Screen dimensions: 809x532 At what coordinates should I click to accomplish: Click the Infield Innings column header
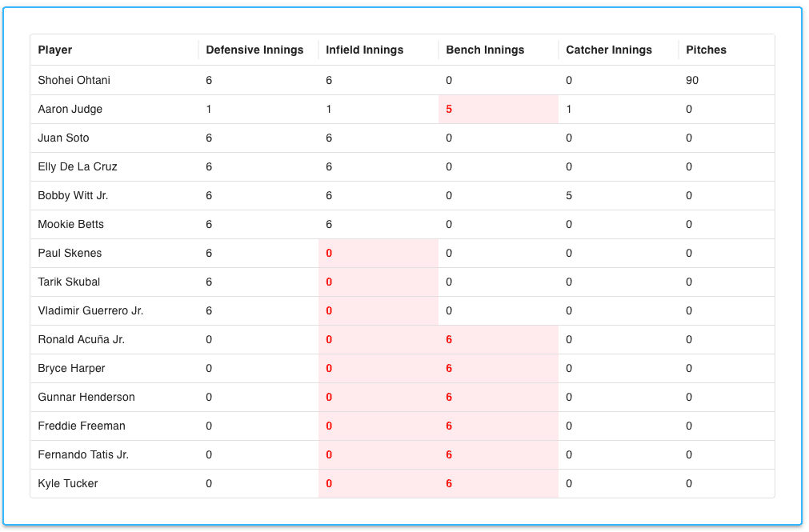[x=365, y=50]
